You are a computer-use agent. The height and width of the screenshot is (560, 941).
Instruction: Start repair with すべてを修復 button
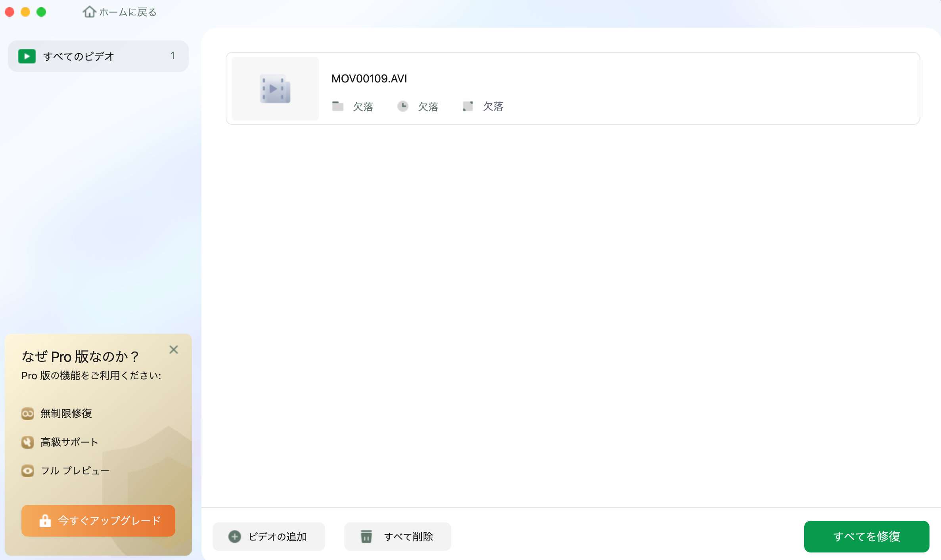[x=866, y=537]
